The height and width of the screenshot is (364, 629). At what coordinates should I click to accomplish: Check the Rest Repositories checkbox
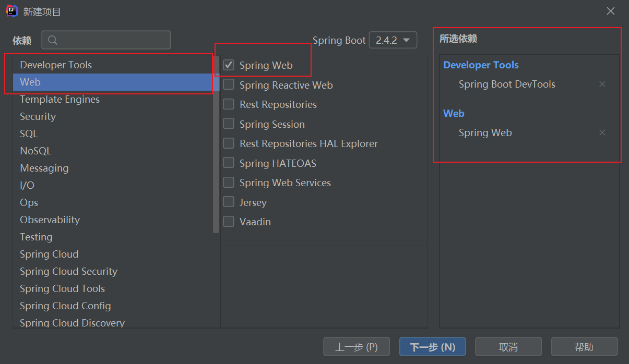click(228, 104)
